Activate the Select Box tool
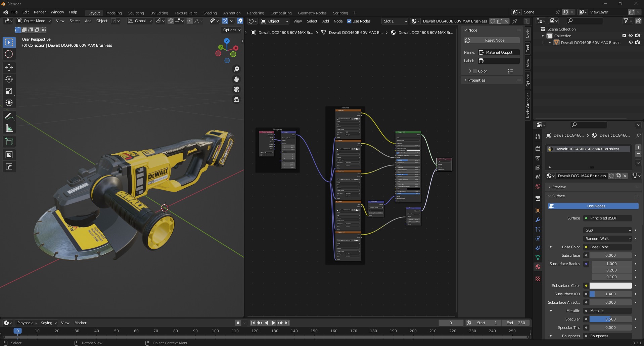Image resolution: width=644 pixels, height=346 pixels. tap(9, 42)
